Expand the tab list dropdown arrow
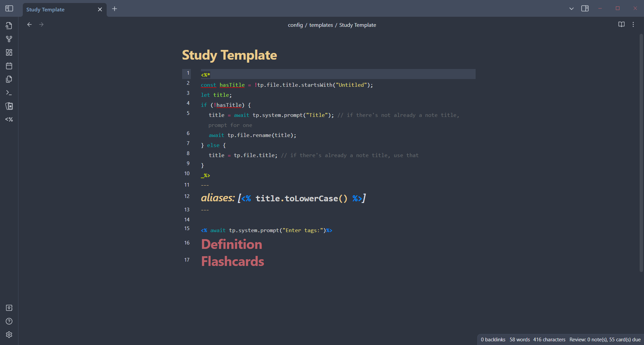The image size is (644, 345). [572, 9]
